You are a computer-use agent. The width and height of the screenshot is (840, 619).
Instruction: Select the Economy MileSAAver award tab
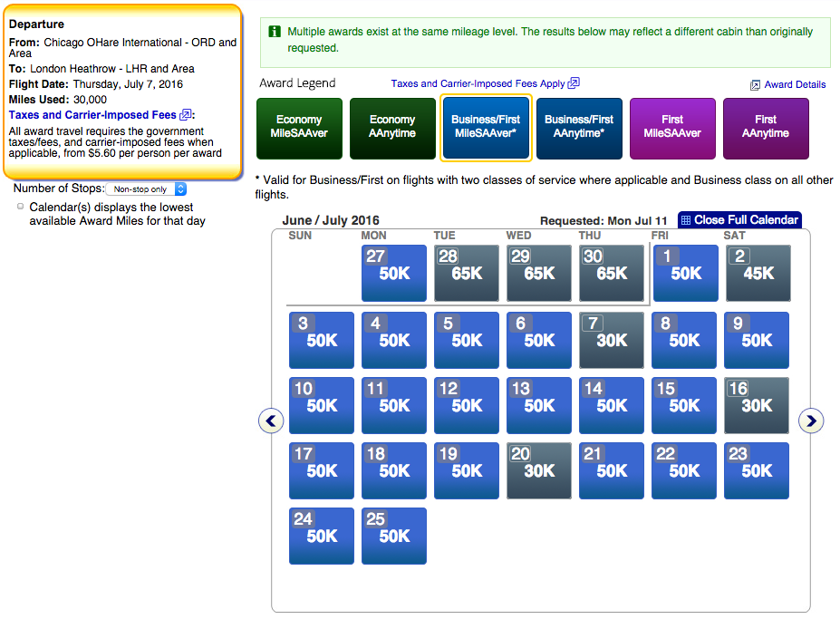pos(299,127)
